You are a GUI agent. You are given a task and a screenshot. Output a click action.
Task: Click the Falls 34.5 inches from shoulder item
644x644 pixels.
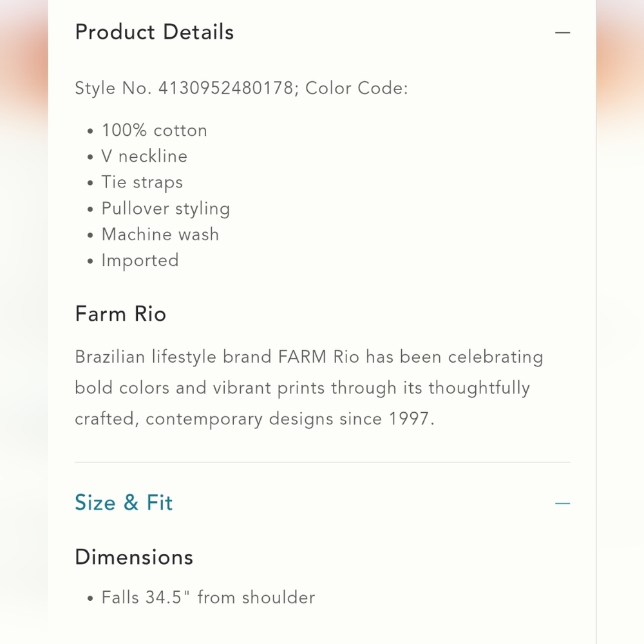208,597
